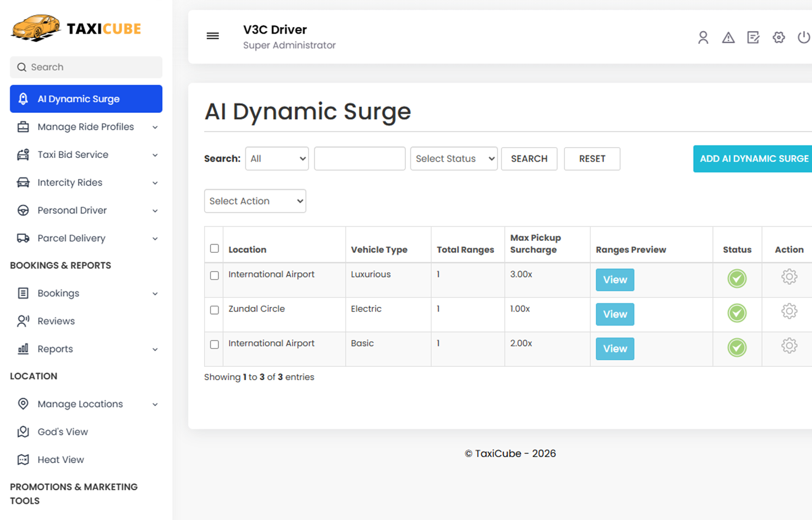Go to Reviews in sidebar

[x=56, y=321]
